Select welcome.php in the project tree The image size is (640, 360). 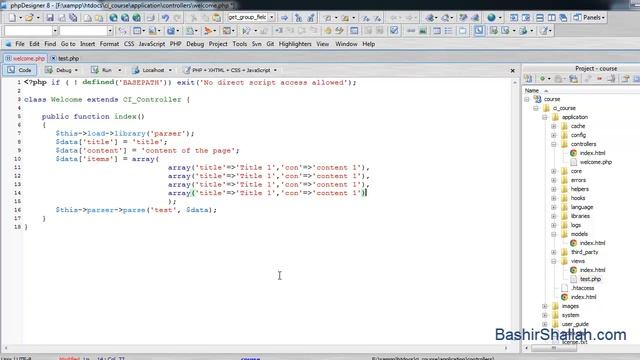pos(596,162)
